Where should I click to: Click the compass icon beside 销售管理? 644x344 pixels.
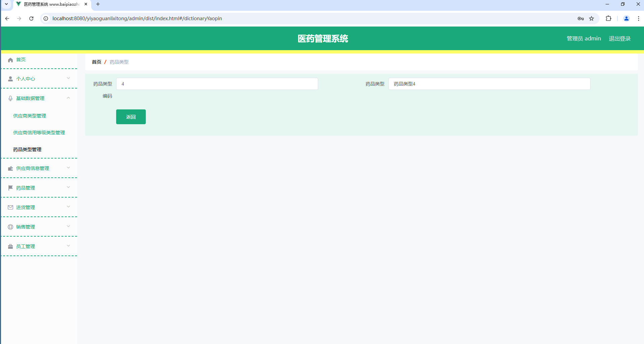click(10, 227)
